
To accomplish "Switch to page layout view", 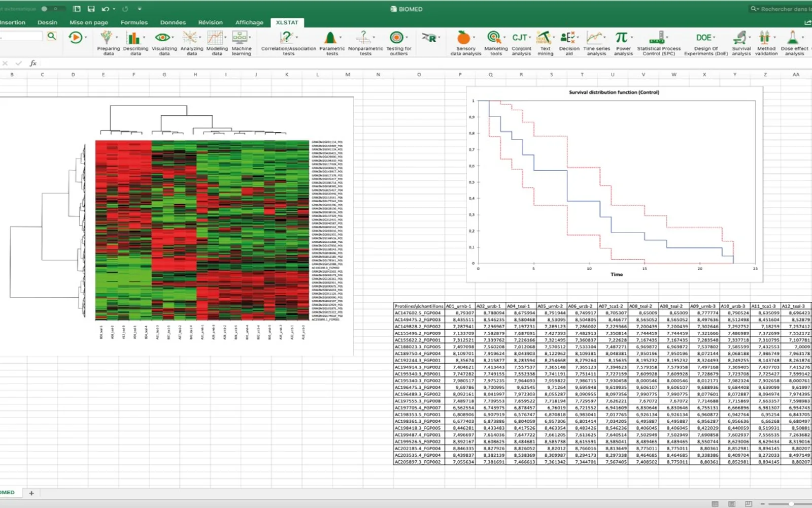I will (731, 503).
